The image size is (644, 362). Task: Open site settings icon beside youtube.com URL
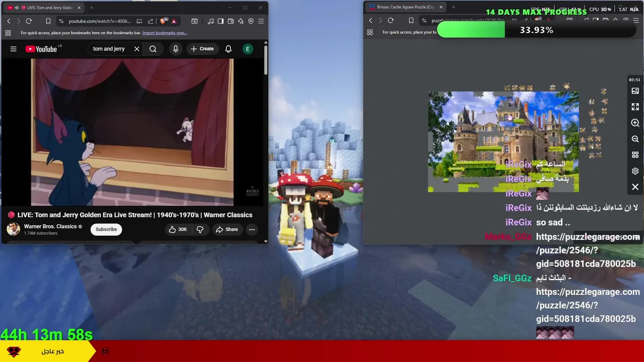point(61,21)
